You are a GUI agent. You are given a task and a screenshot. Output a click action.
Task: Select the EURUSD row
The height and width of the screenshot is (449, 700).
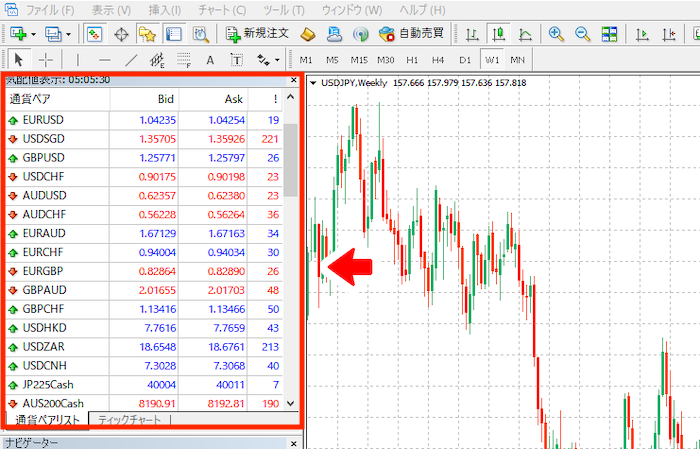pos(144,120)
